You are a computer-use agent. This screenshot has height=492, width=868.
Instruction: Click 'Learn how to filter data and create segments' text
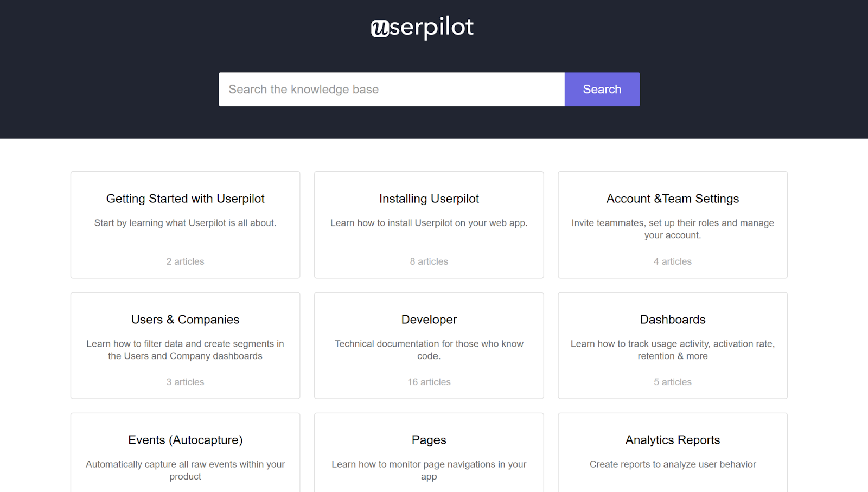185,350
